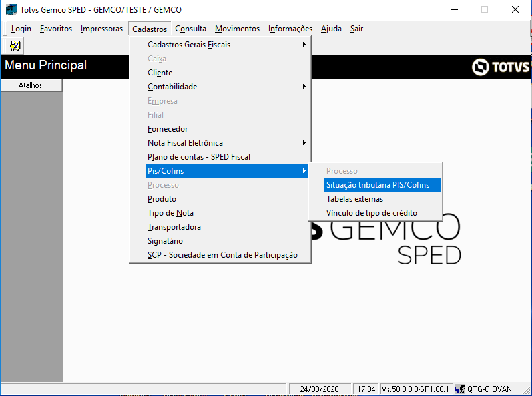Open the Ajuda menu
Screen dimensions: 532x396
tap(331, 29)
